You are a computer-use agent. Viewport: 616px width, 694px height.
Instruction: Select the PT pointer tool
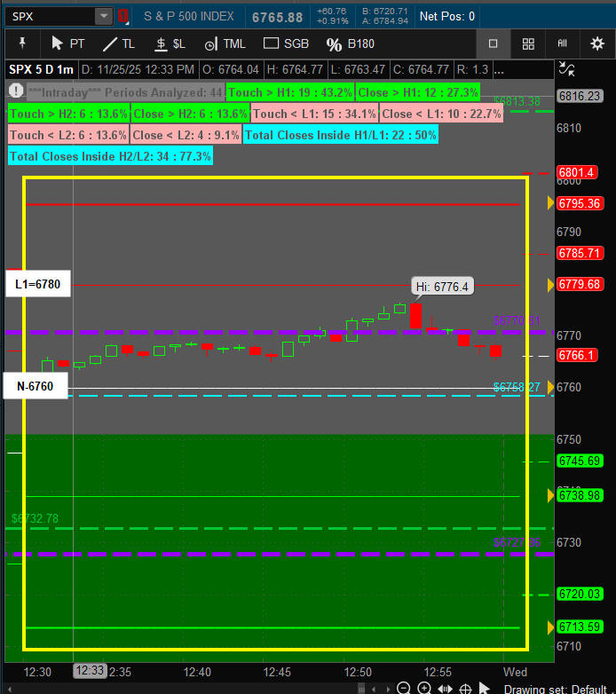67,43
